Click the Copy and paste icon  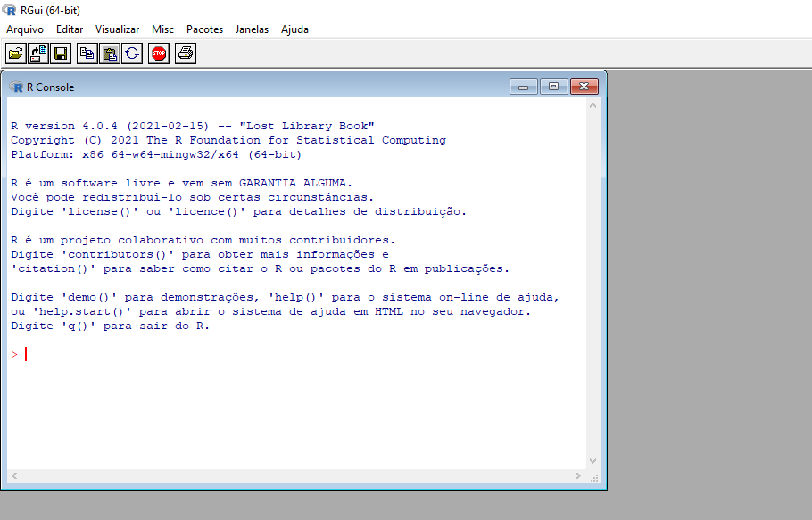(132, 54)
